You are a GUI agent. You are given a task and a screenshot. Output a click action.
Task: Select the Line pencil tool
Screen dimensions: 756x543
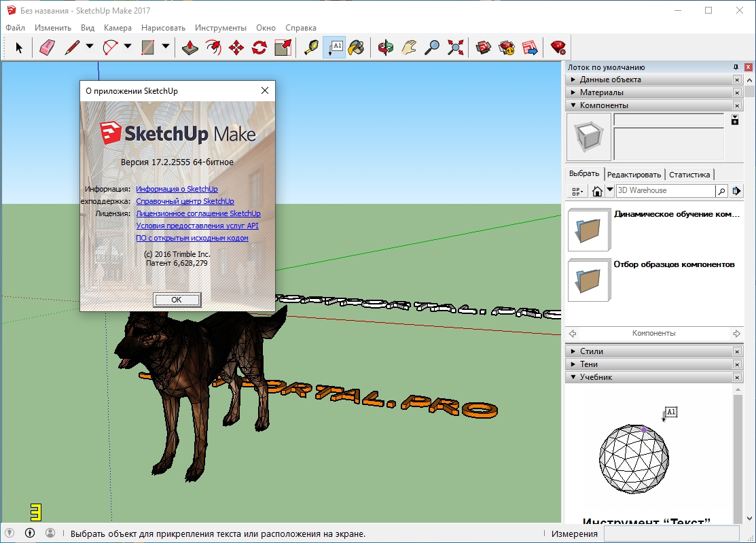click(72, 48)
